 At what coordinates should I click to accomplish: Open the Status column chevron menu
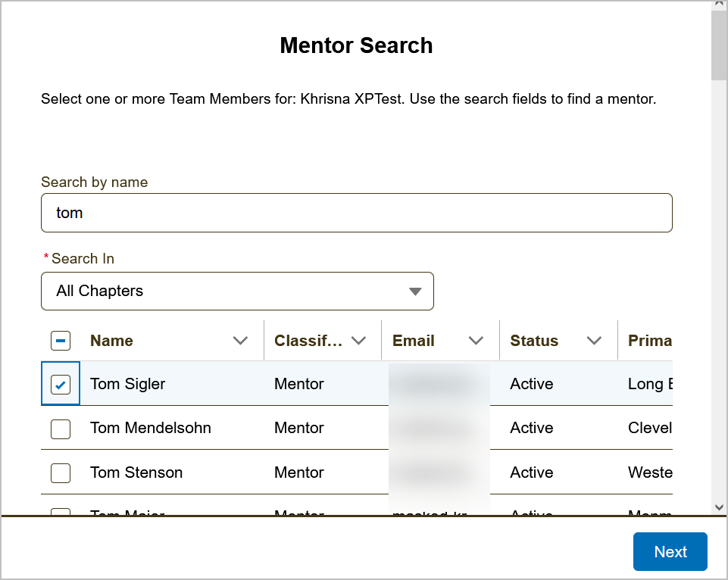[x=594, y=341]
